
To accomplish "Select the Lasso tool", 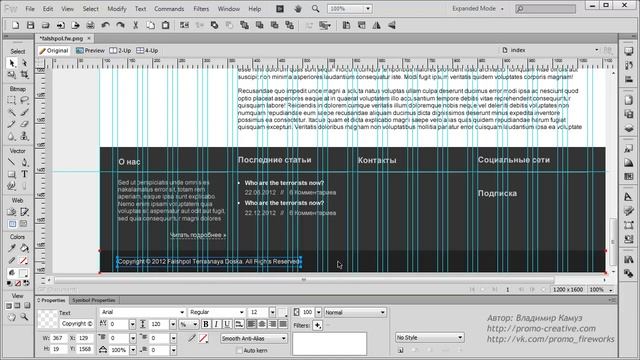I will [24, 100].
